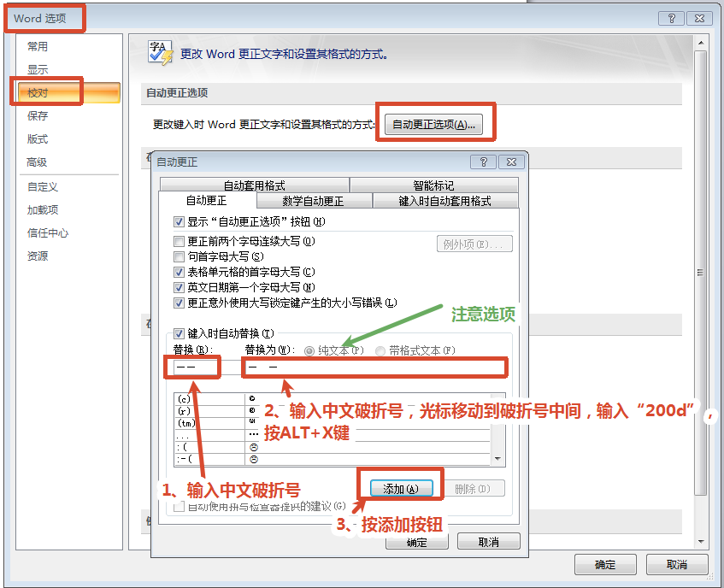Toggle 英文日期第一个字母大写 checkbox
Screen dimensions: 724x588
(x=180, y=287)
